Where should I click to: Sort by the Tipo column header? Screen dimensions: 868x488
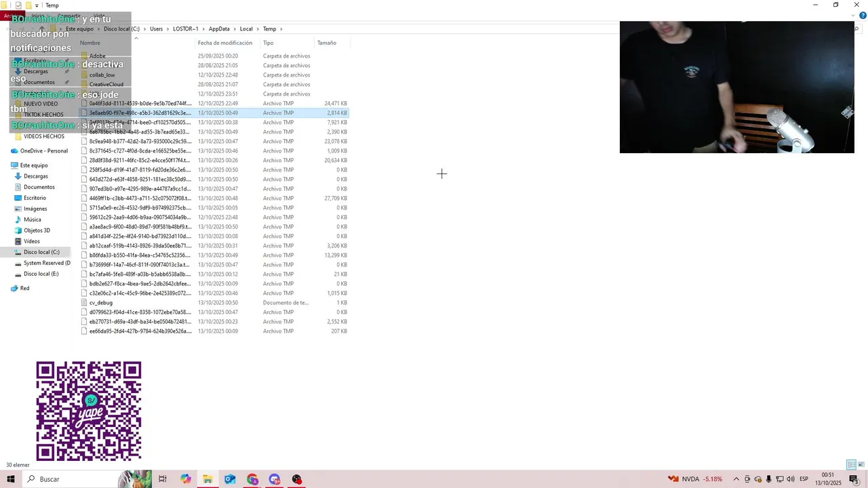pos(269,43)
